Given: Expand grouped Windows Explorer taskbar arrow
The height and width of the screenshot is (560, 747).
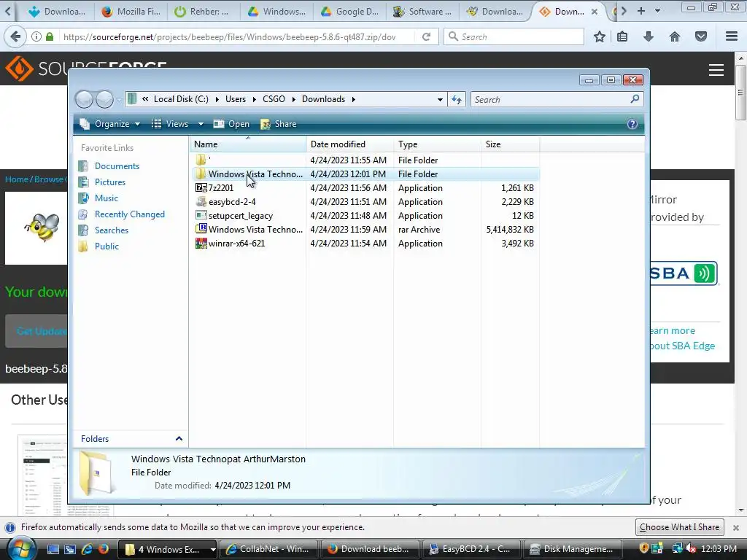Looking at the screenshot, I should click(212, 550).
